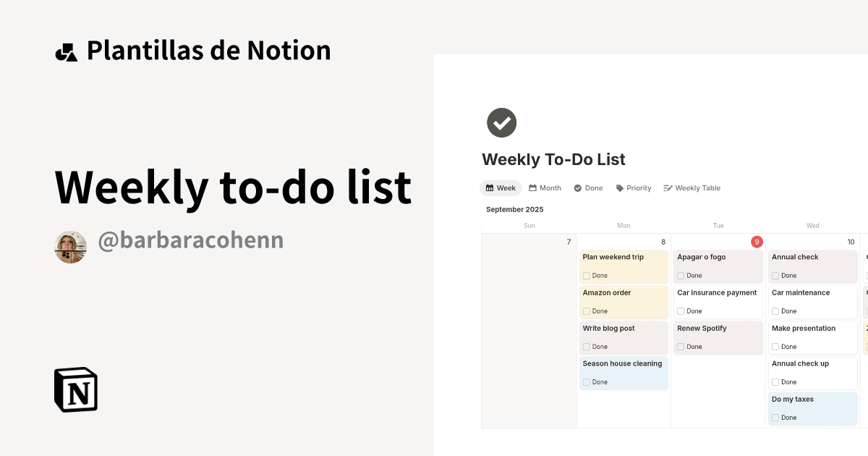Click the red badge on today's date
The height and width of the screenshot is (456, 868).
(757, 242)
